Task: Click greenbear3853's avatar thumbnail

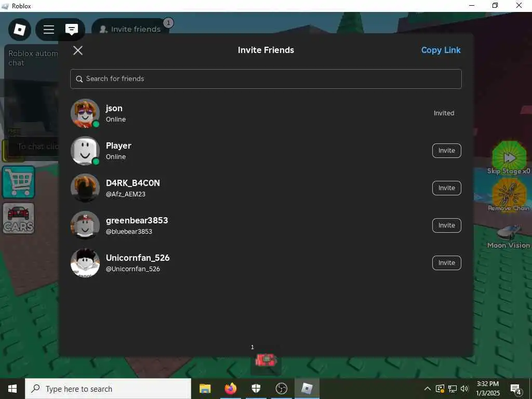Action: click(x=85, y=225)
